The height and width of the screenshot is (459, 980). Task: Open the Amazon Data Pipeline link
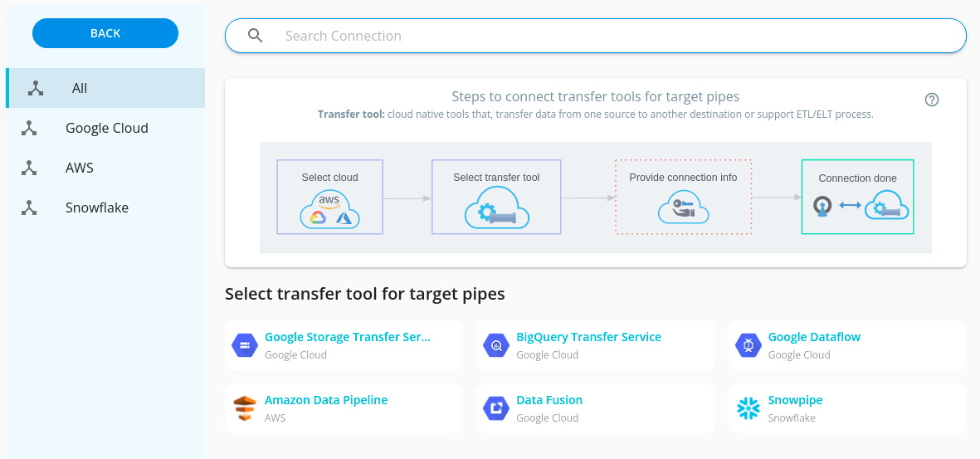pyautogui.click(x=326, y=400)
